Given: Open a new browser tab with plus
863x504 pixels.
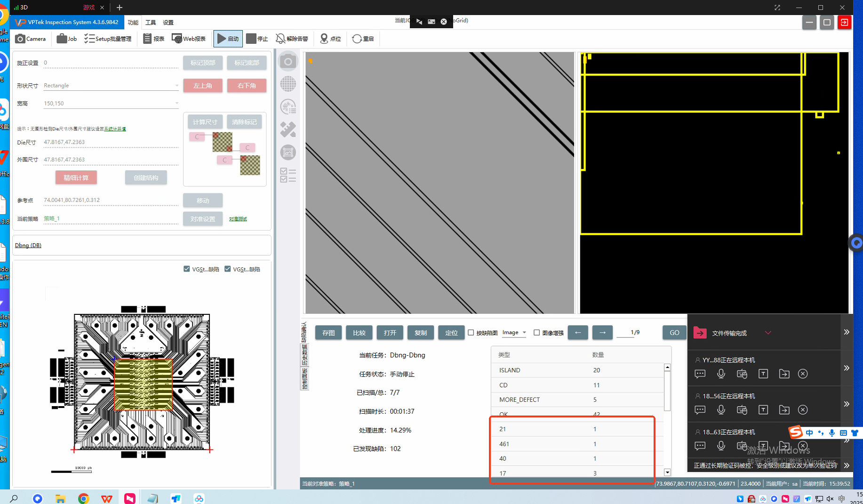Looking at the screenshot, I should [x=120, y=8].
